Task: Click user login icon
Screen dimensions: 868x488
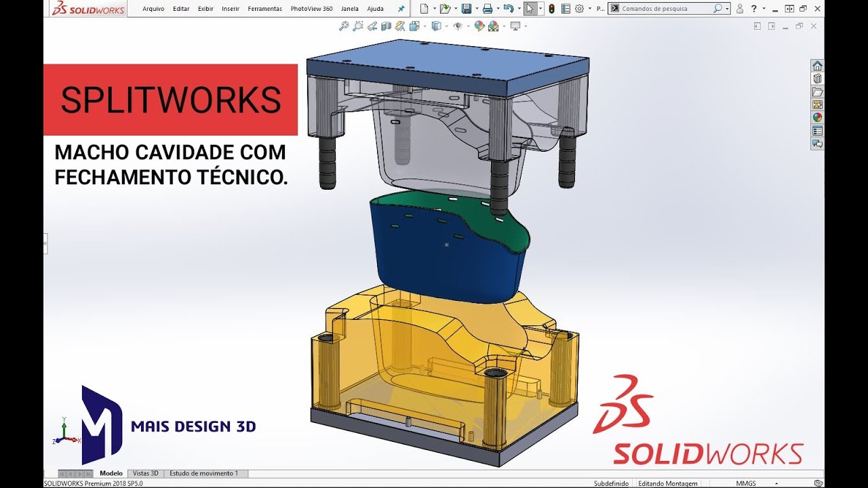Action: (x=740, y=9)
